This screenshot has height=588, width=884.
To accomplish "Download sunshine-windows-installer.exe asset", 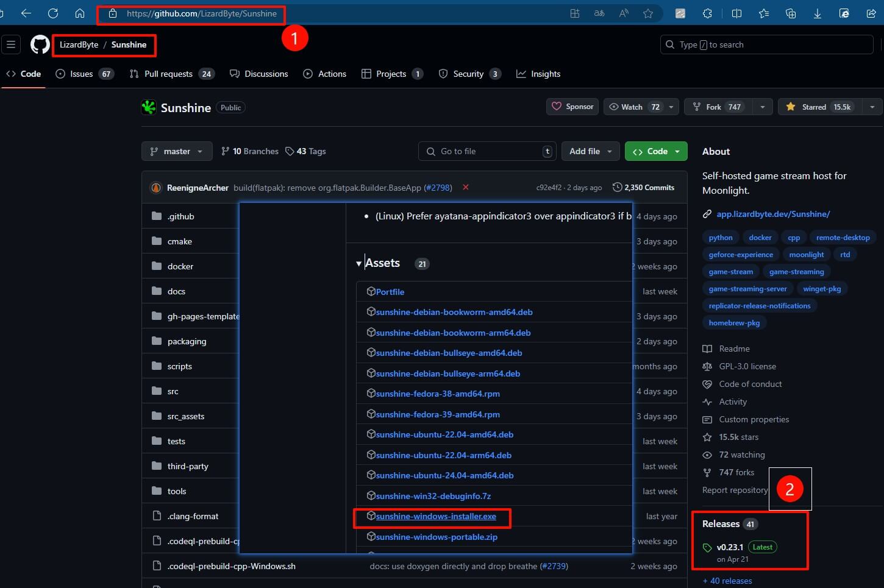I will [436, 516].
